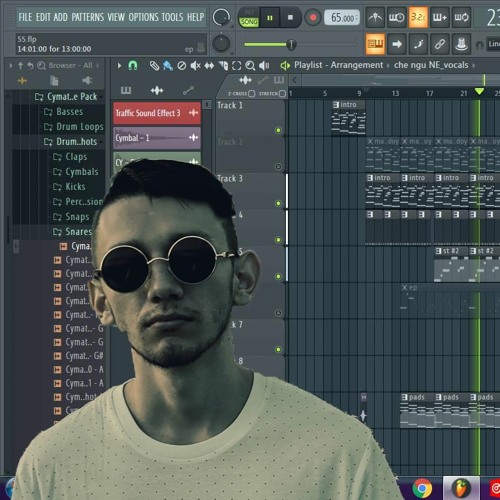Collapse the Cymat..e Pack folder
The height and width of the screenshot is (500, 500).
66,97
